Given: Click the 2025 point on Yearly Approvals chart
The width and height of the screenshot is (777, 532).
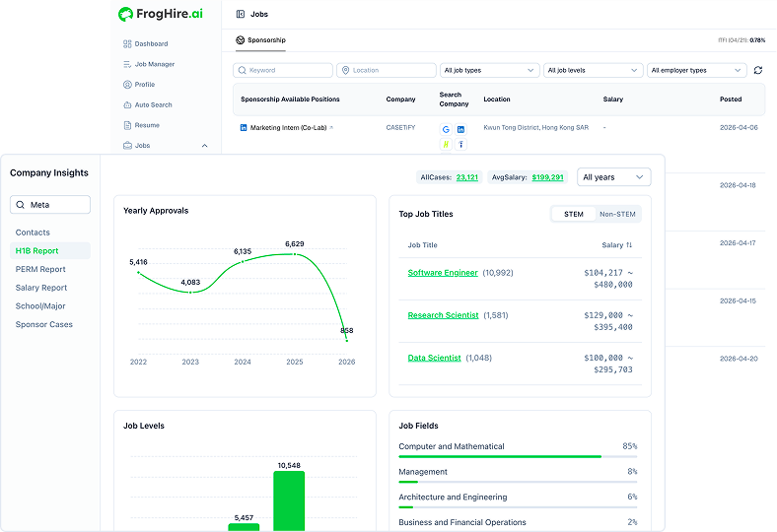Looking at the screenshot, I should (x=295, y=254).
